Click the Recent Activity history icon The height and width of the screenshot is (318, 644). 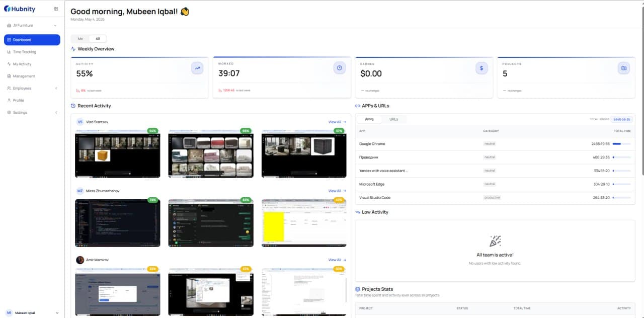pos(73,106)
